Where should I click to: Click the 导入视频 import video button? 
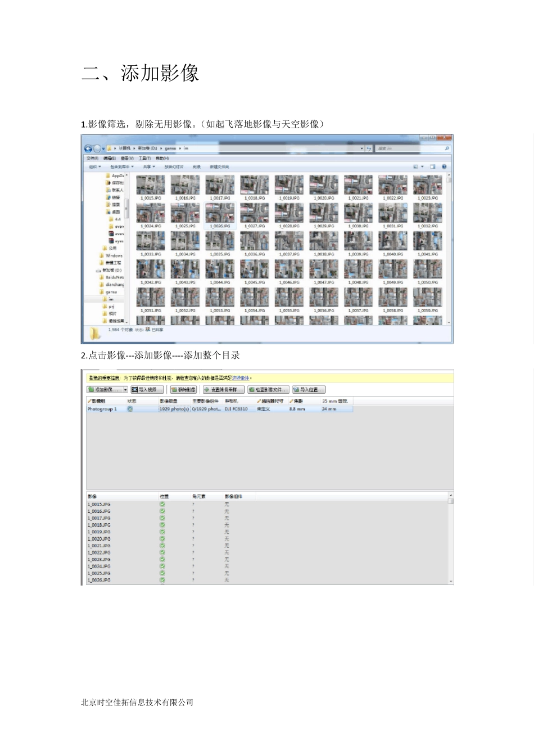pyautogui.click(x=147, y=389)
